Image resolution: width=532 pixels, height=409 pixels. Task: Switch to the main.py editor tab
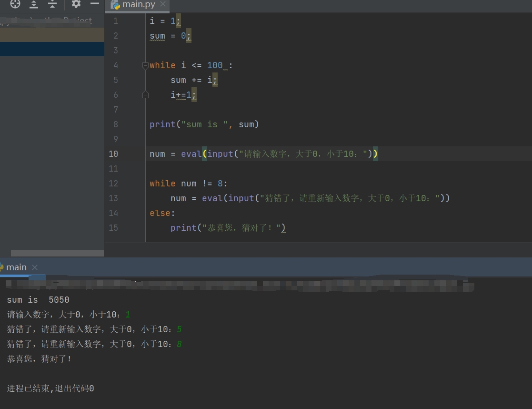coord(138,5)
